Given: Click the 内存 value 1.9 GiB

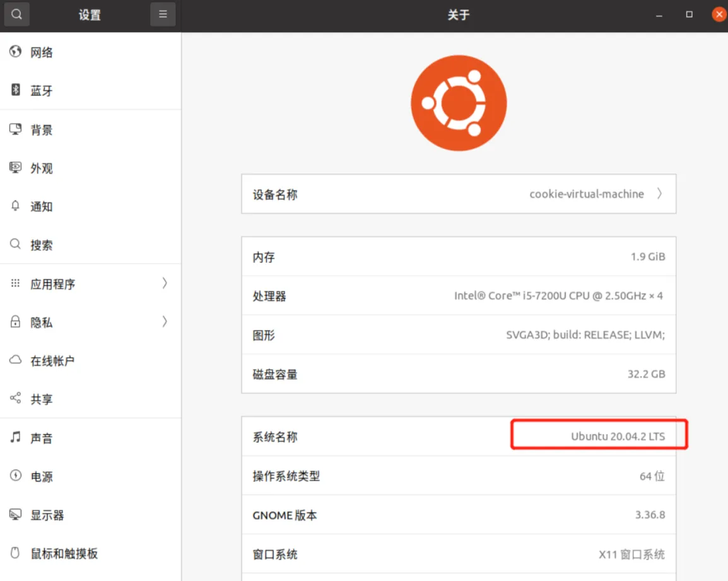Looking at the screenshot, I should pos(648,256).
